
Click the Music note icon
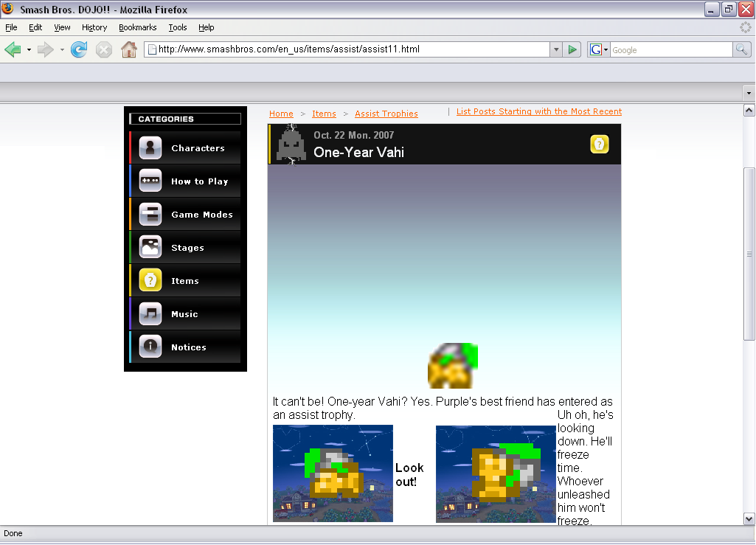(150, 313)
